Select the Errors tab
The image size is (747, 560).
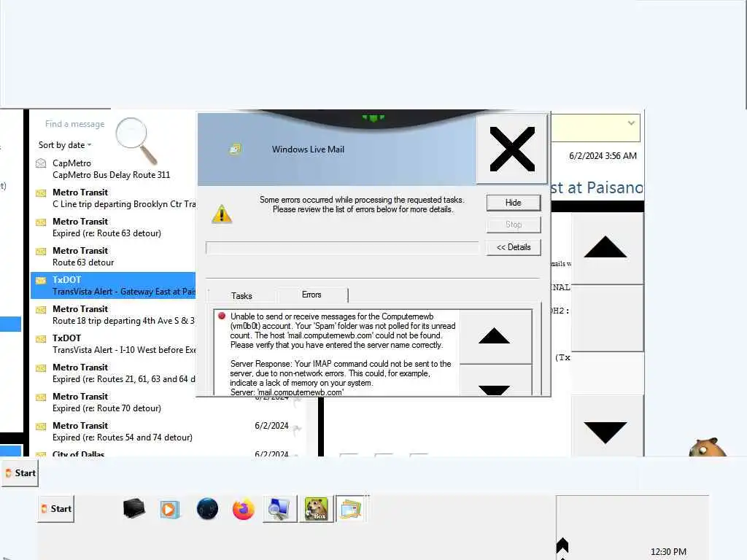point(311,295)
